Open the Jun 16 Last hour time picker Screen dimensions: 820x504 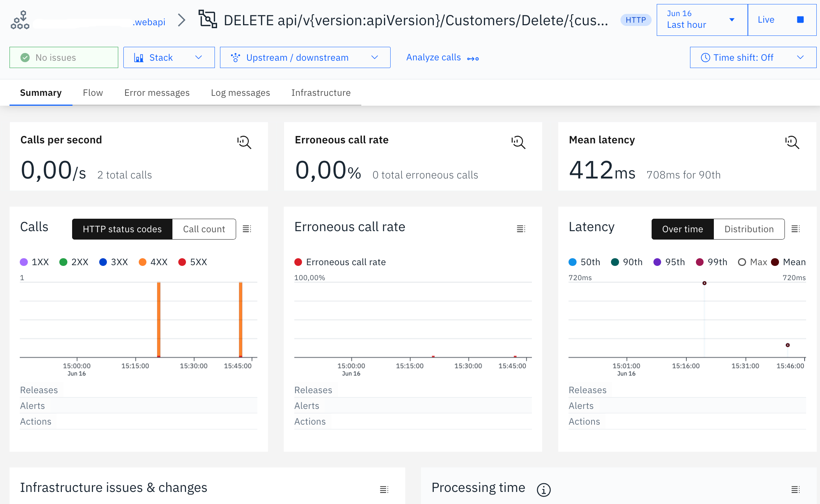coord(702,20)
